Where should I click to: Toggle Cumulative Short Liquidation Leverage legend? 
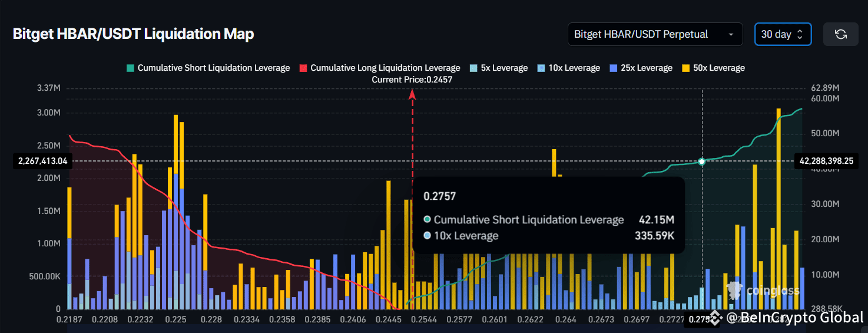(208, 68)
